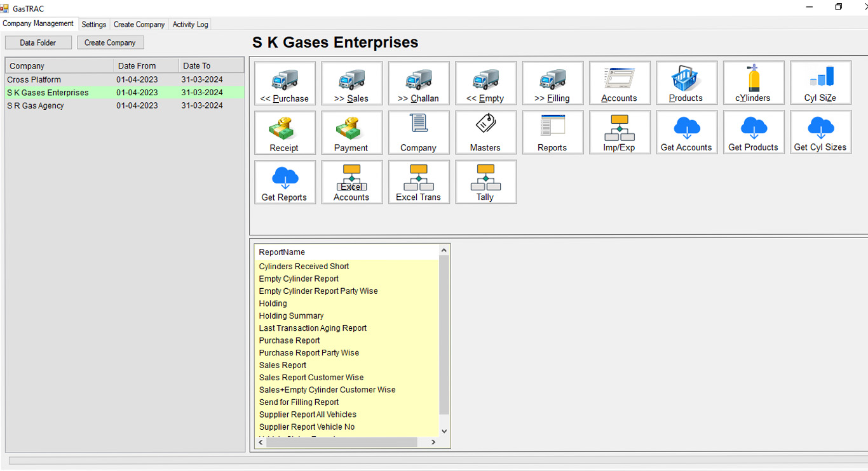
Task: Open the cYlinders gas bottle icon
Action: click(x=754, y=83)
